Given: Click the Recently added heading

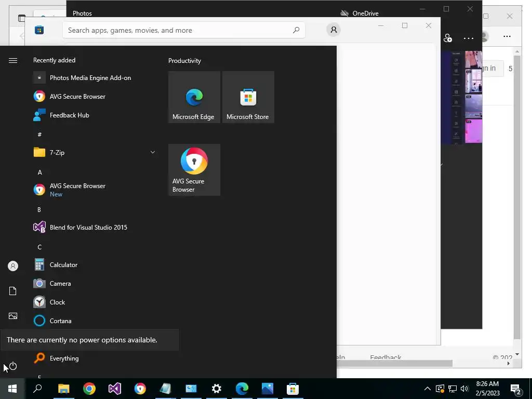Looking at the screenshot, I should coord(54,60).
